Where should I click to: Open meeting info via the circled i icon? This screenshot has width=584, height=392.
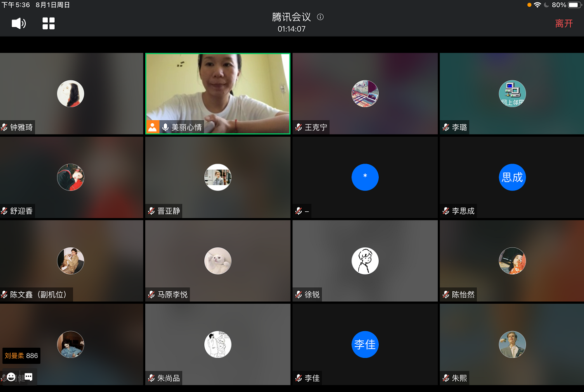[320, 17]
